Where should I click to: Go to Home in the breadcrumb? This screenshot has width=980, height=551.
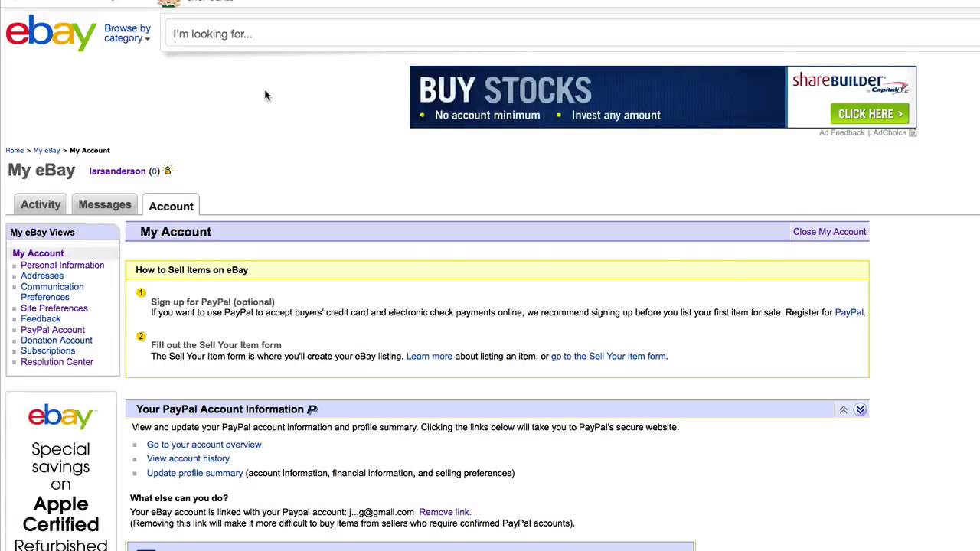[x=15, y=151]
